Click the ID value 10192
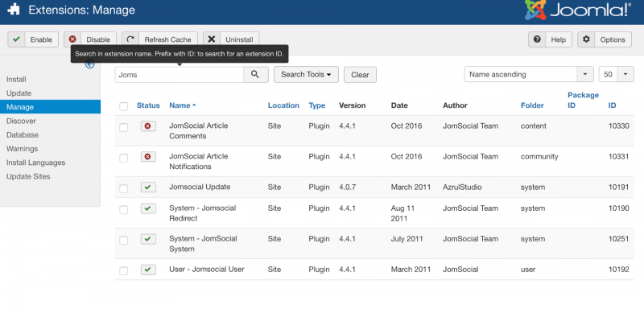The height and width of the screenshot is (309, 644). [x=618, y=270]
